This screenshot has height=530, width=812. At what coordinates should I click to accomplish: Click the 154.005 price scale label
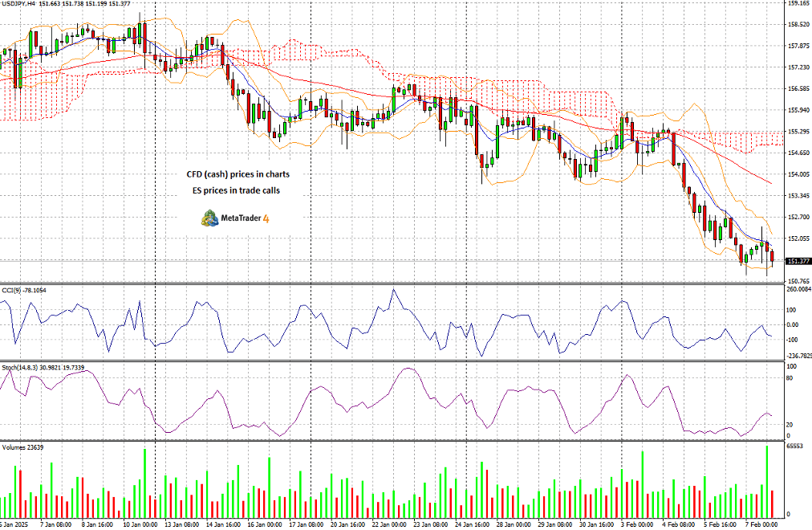[x=798, y=174]
